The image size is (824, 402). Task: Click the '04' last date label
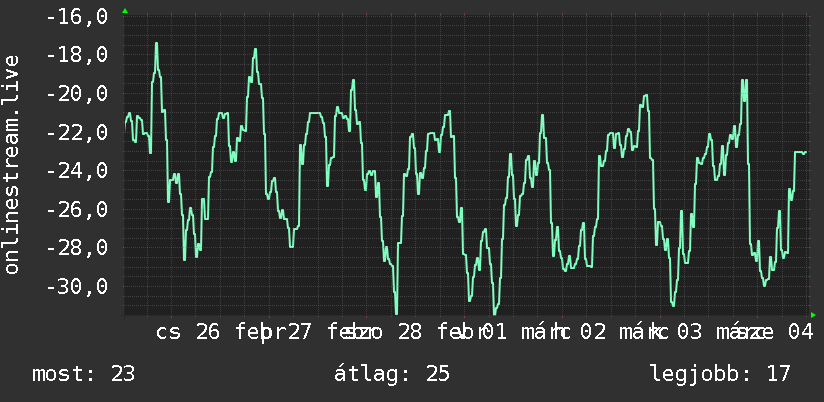(x=800, y=332)
